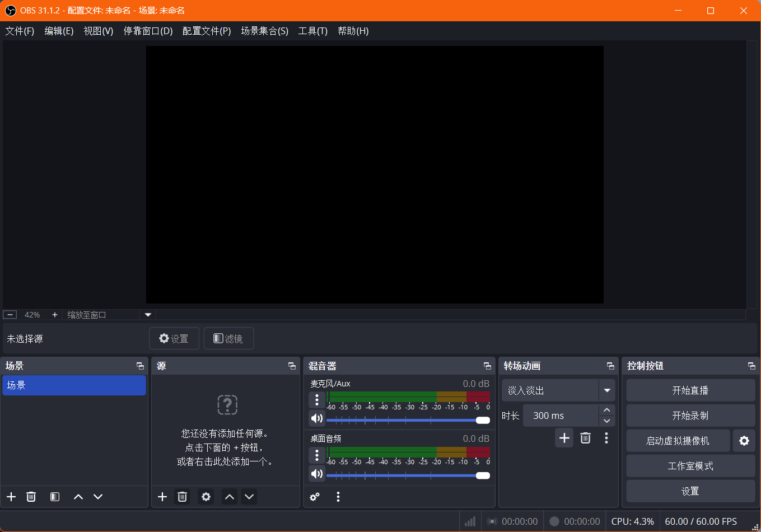Open the preview zoom dropdown arrow

pos(148,314)
